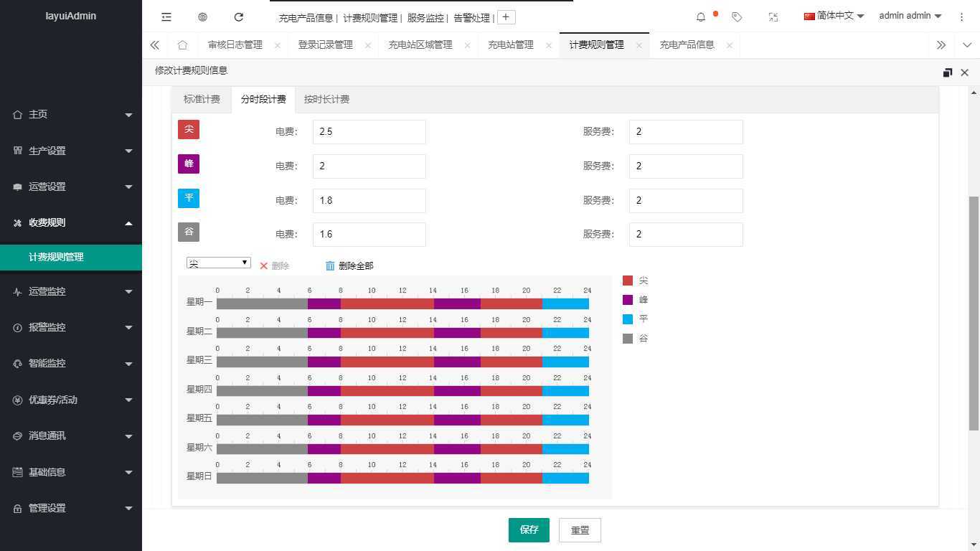Click the plus add-shortcut button
This screenshot has height=551, width=980.
tap(506, 17)
